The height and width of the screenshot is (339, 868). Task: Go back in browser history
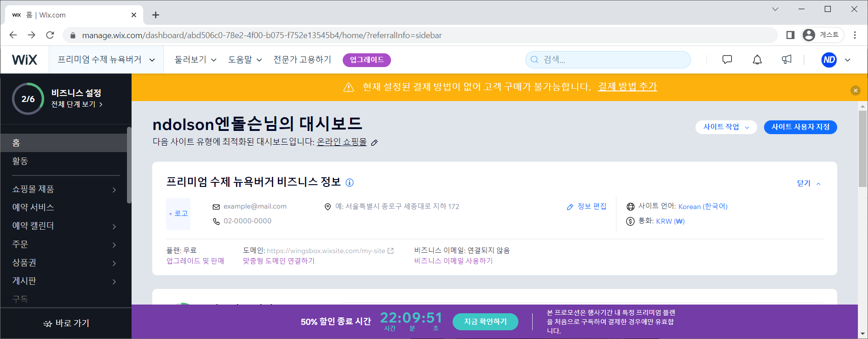point(13,35)
